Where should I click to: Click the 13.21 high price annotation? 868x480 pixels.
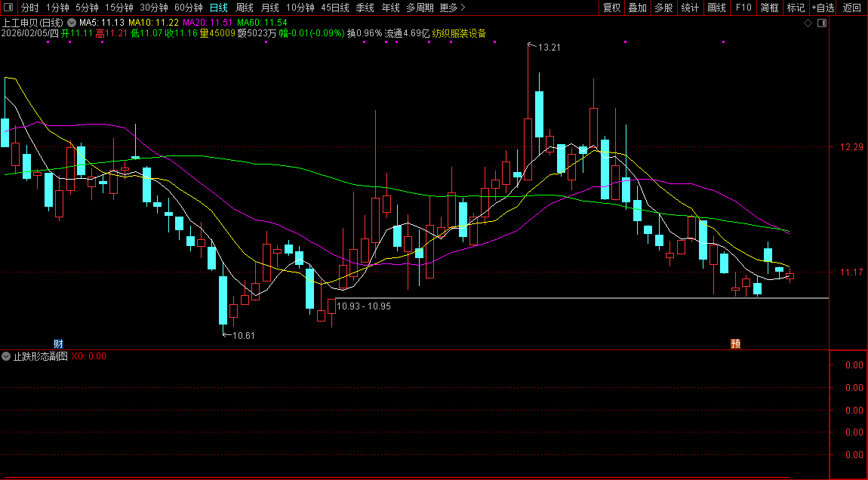click(x=548, y=47)
